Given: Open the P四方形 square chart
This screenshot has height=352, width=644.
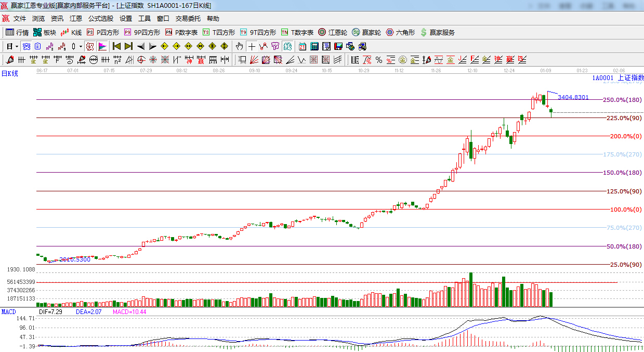Looking at the screenshot, I should (102, 32).
